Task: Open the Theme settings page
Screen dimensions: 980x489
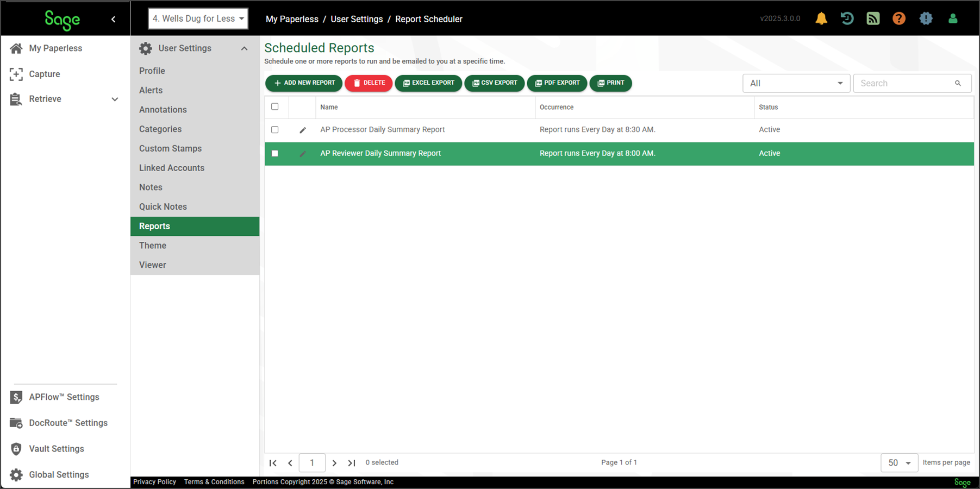Action: click(152, 246)
